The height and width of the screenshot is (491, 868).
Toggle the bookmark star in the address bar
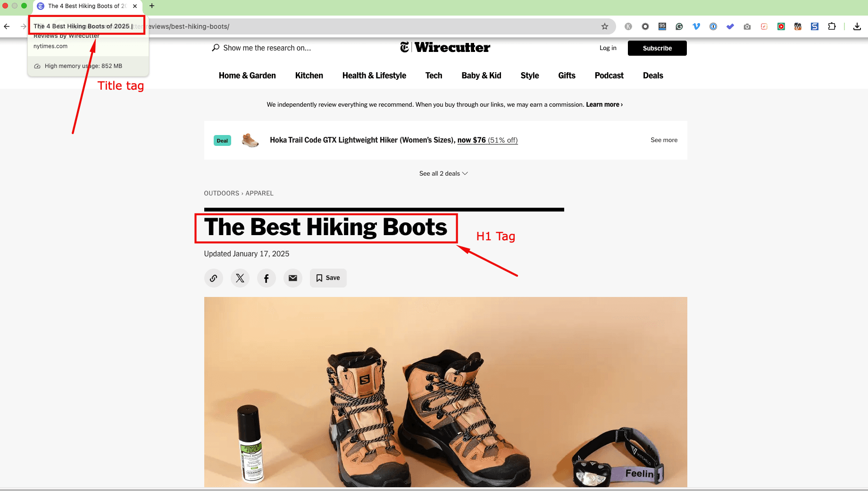604,26
